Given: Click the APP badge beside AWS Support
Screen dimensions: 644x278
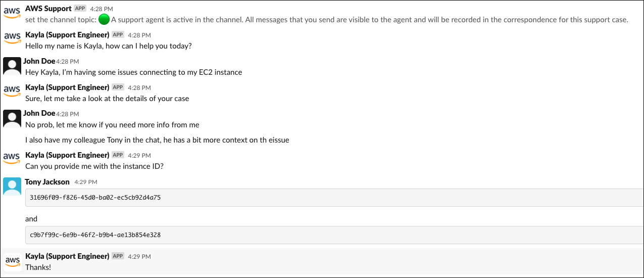Looking at the screenshot, I should click(x=80, y=9).
